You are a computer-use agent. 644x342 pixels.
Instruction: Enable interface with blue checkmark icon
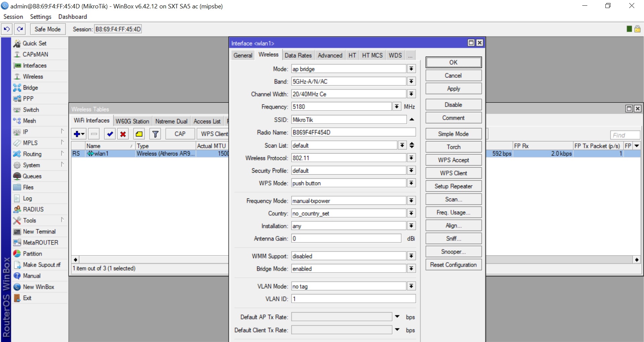click(110, 134)
